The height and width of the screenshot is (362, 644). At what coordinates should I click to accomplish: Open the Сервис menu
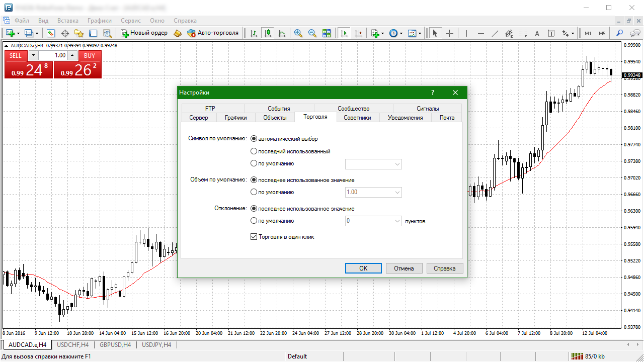pos(130,21)
